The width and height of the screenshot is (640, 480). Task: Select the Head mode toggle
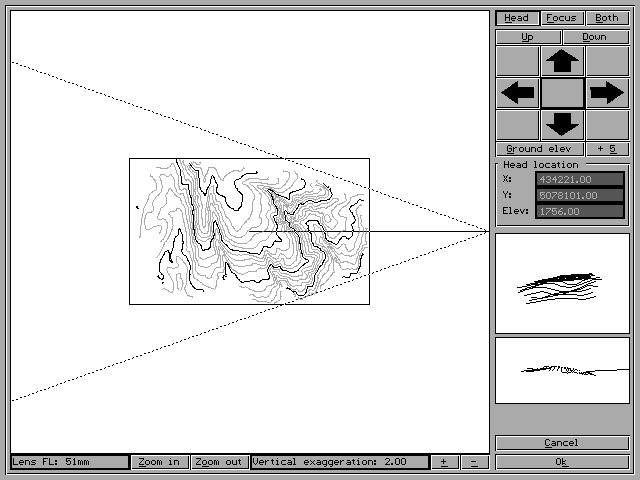(517, 18)
